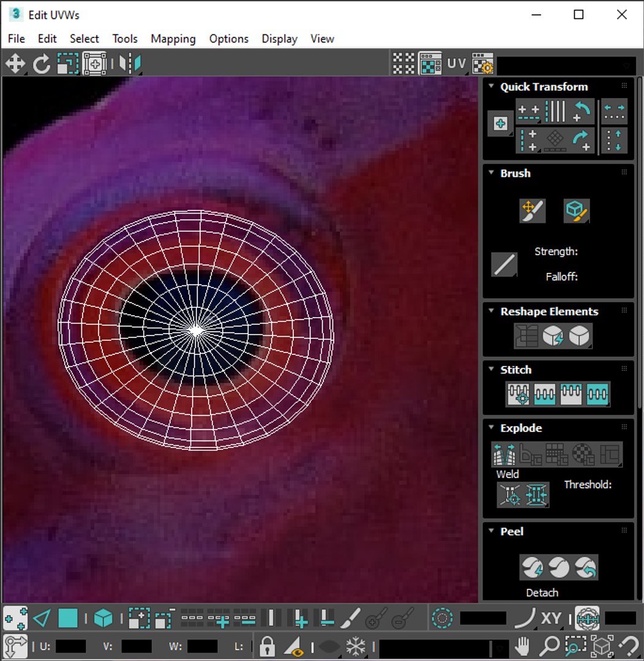Collapse the Explode rollout

click(491, 427)
